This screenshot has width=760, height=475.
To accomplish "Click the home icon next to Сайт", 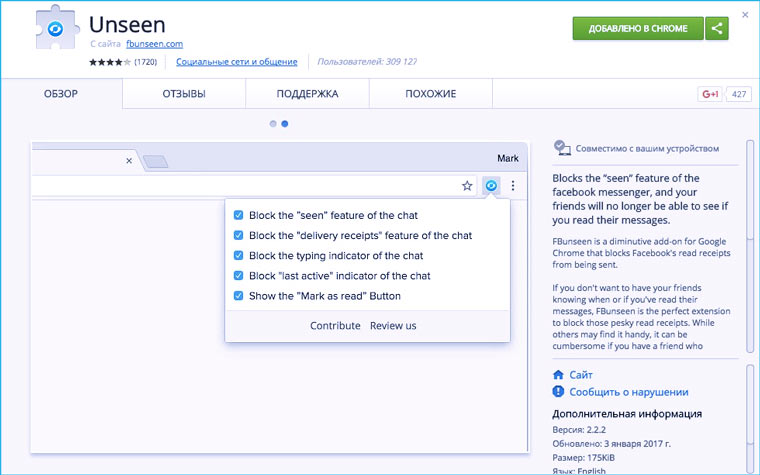I will (x=559, y=375).
